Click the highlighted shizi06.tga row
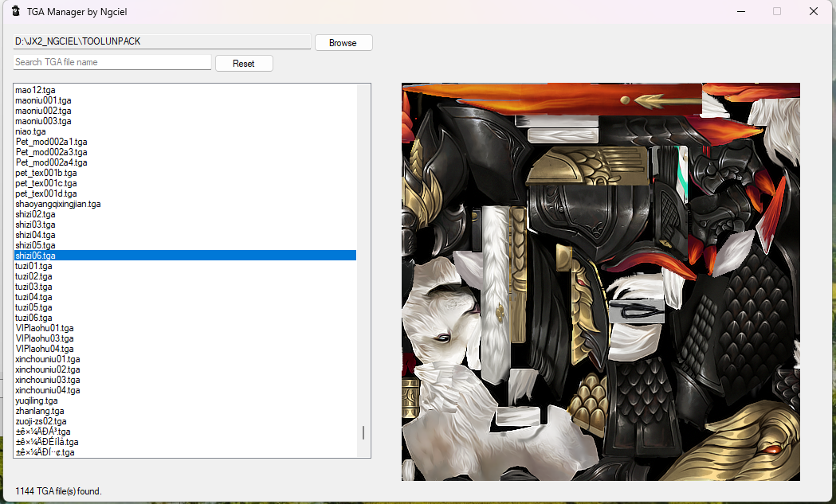836x504 pixels. pos(185,256)
